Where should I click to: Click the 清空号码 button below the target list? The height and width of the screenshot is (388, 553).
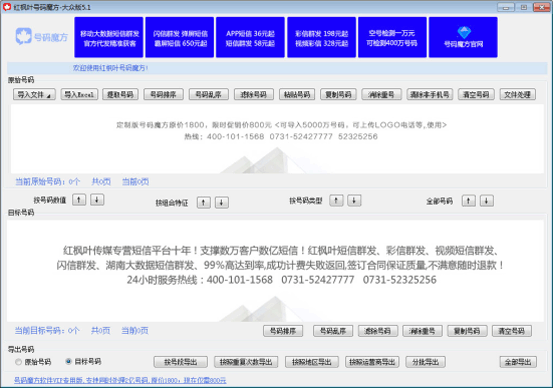(x=511, y=331)
